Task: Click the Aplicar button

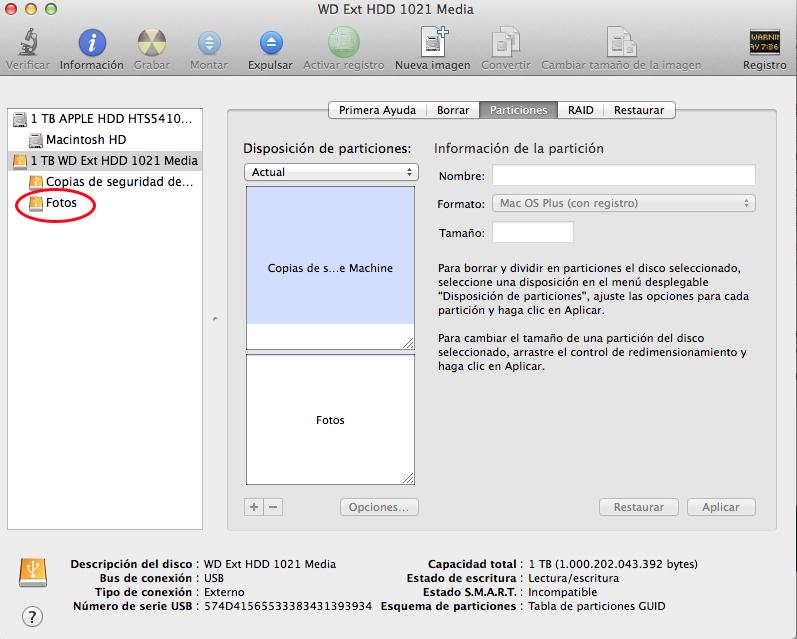Action: coord(720,507)
